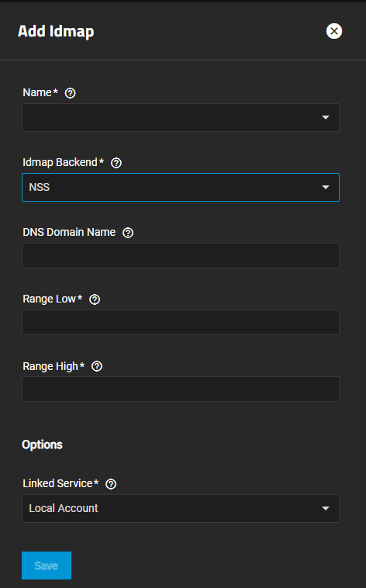This screenshot has height=588, width=366.
Task: Show help for Range Low
Action: tap(95, 299)
